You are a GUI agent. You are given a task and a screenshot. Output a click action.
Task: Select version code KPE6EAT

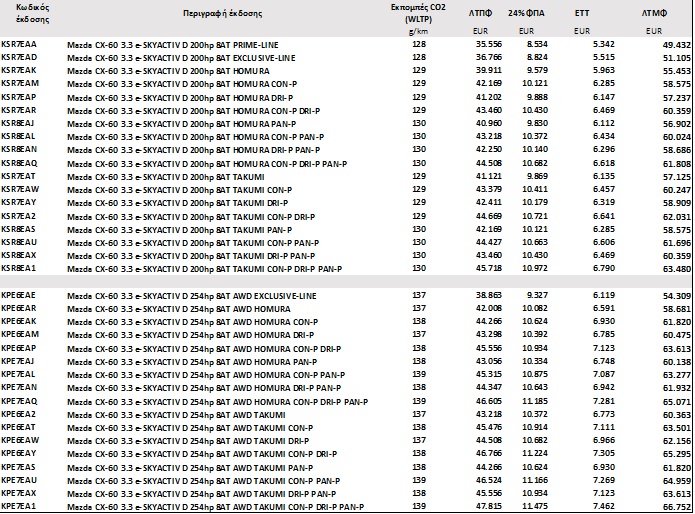[x=18, y=427]
